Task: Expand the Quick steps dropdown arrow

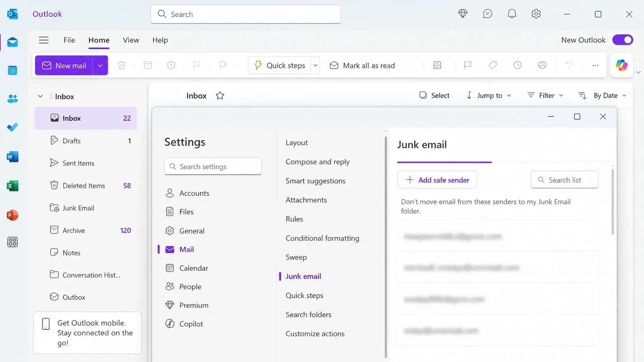Action: tap(315, 65)
